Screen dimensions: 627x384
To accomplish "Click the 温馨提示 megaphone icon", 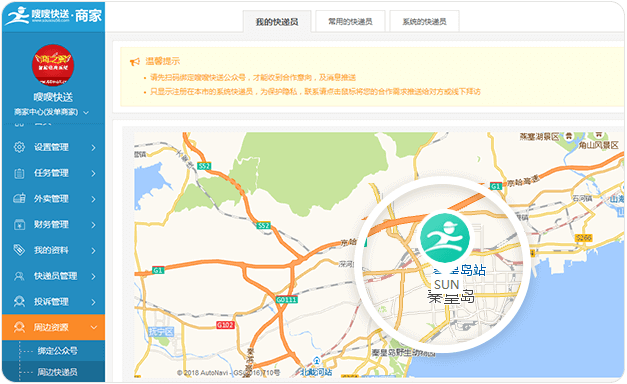I will 135,62.
